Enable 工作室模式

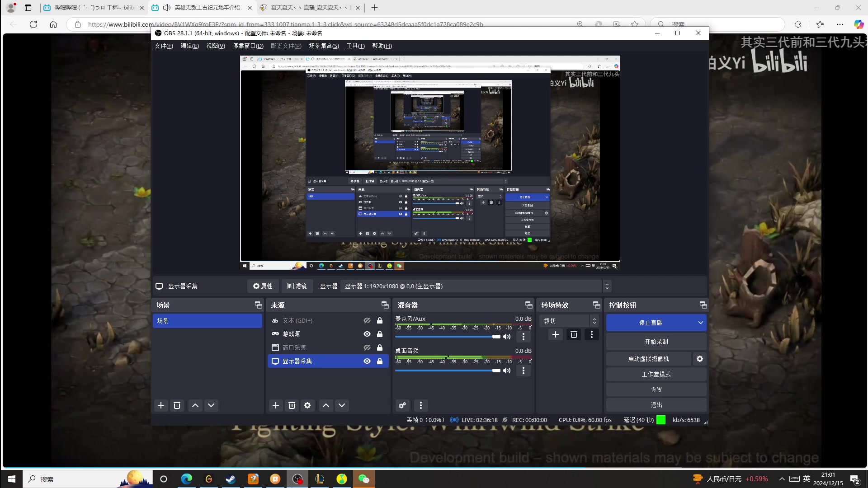(x=656, y=374)
